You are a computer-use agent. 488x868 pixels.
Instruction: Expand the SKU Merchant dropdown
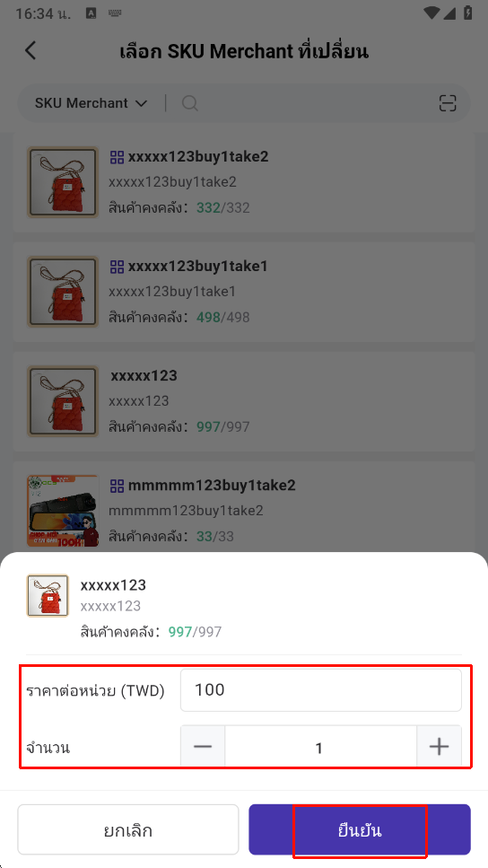pyautogui.click(x=91, y=103)
